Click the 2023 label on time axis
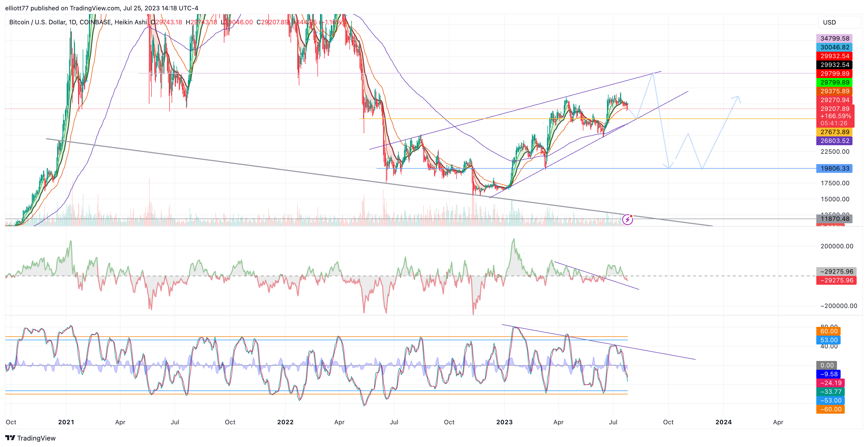The image size is (868, 447). pyautogui.click(x=504, y=422)
